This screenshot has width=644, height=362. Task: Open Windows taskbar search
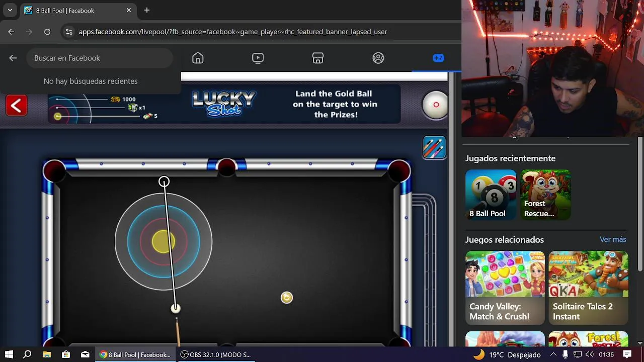click(x=28, y=354)
